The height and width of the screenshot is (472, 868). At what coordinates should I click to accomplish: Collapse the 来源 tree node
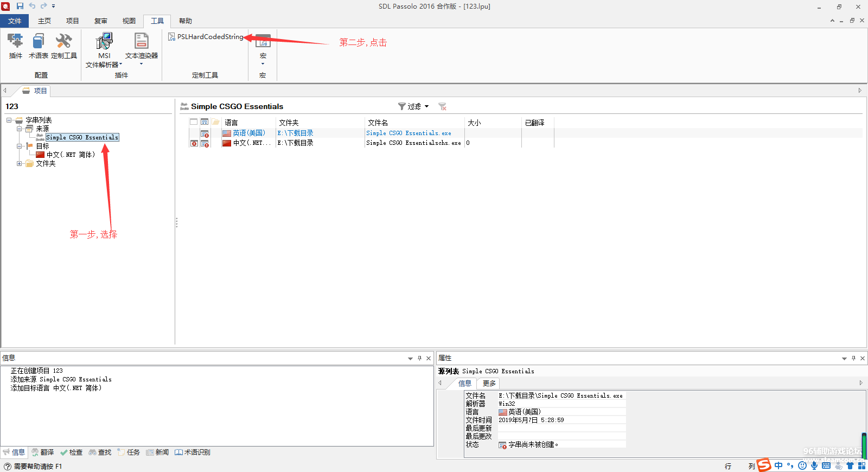coord(19,129)
